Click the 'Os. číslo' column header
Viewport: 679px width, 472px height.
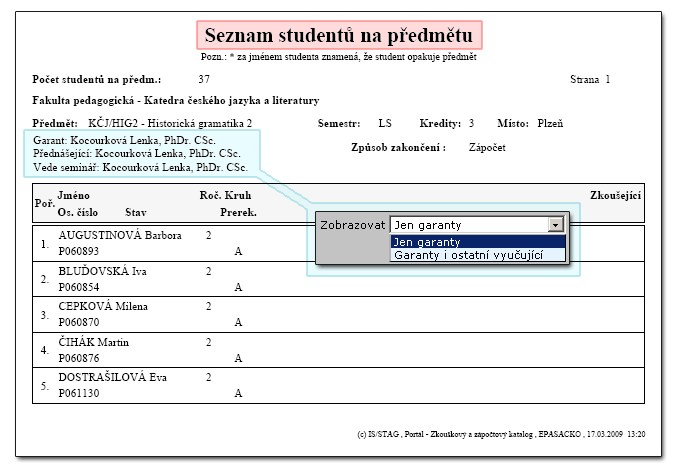pyautogui.click(x=78, y=212)
